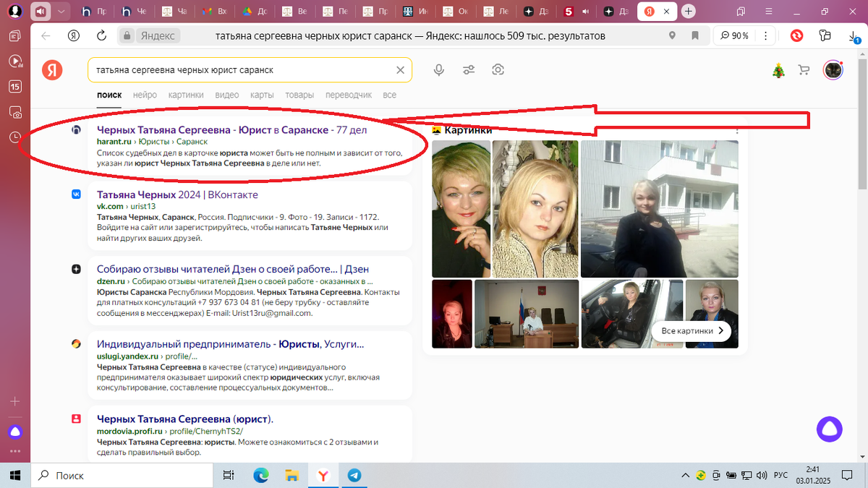Viewport: 868px width, 488px height.
Task: Start voice search with the microphone icon
Action: click(439, 70)
